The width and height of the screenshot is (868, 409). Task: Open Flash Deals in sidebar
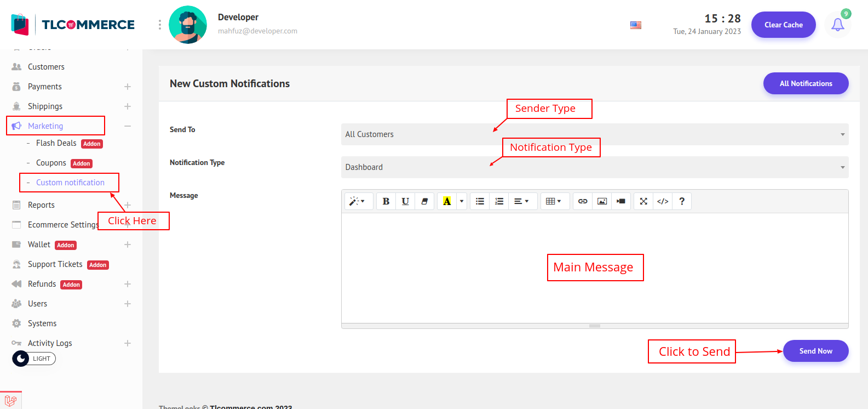coord(56,143)
